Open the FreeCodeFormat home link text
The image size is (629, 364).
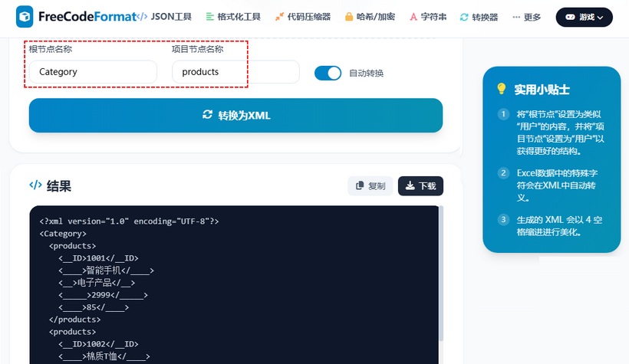point(87,16)
